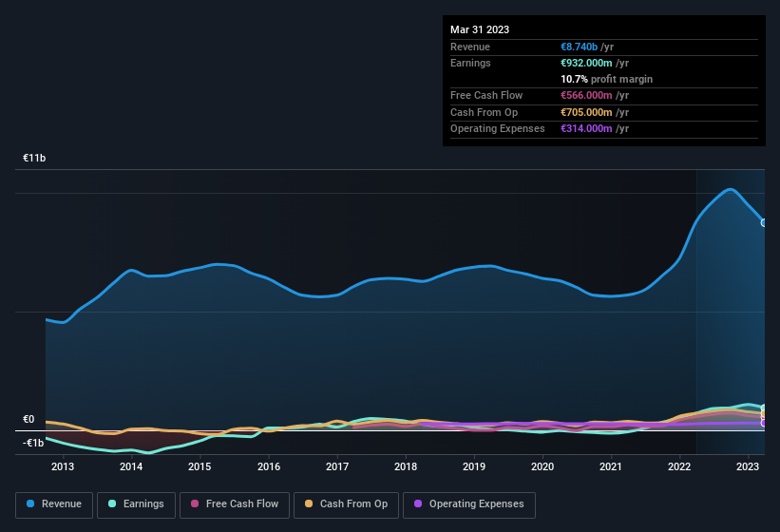This screenshot has width=780, height=532.
Task: Click the 2023 x-axis label
Action: pos(747,466)
